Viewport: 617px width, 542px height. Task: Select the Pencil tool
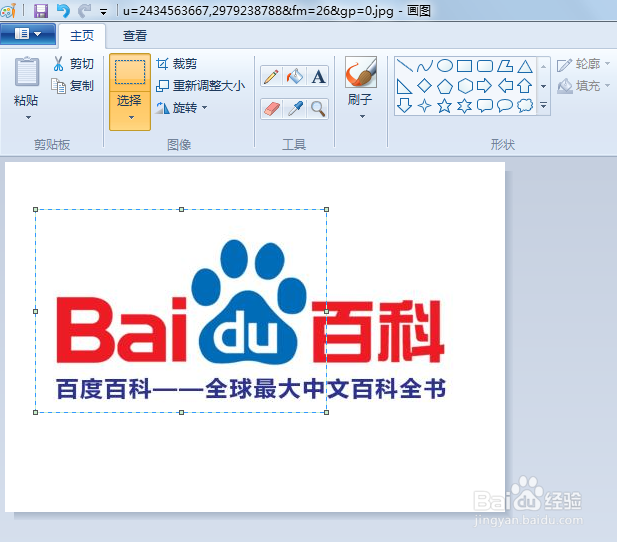(x=271, y=76)
